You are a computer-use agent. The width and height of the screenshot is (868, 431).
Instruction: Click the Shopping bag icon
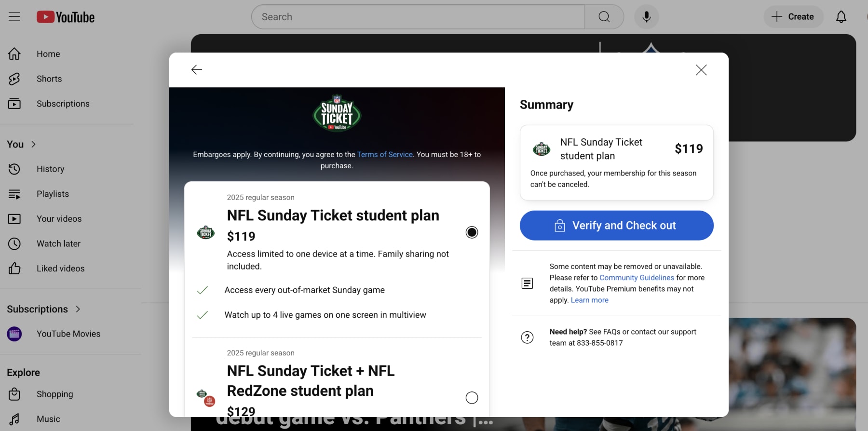coord(14,394)
